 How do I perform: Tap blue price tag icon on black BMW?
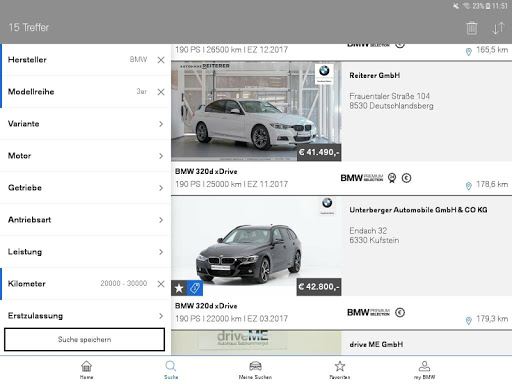pyautogui.click(x=195, y=288)
